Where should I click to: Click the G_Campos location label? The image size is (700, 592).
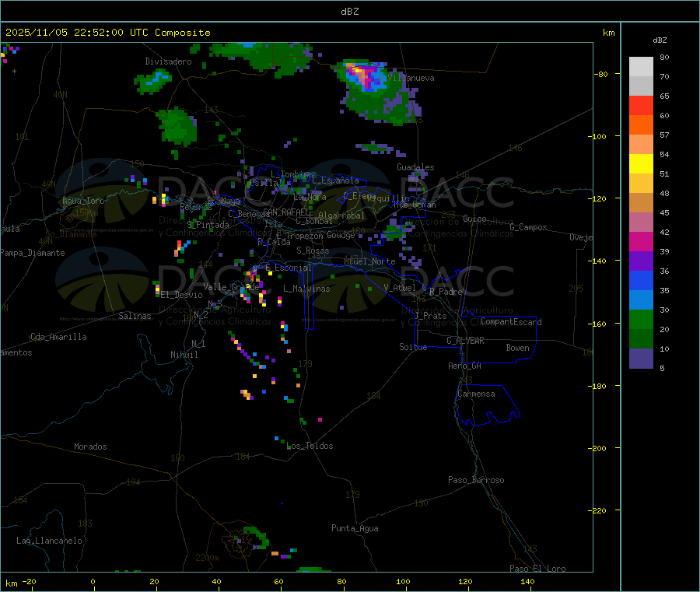pos(529,227)
